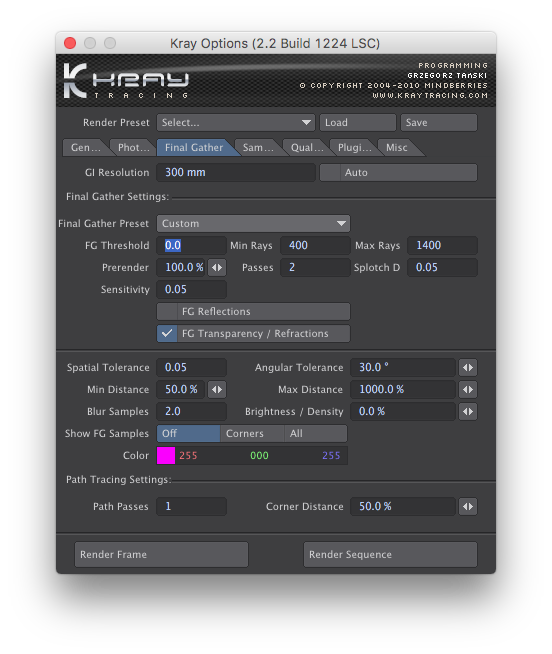552x654 pixels.
Task: Set Show FG Samples to Off
Action: click(189, 434)
